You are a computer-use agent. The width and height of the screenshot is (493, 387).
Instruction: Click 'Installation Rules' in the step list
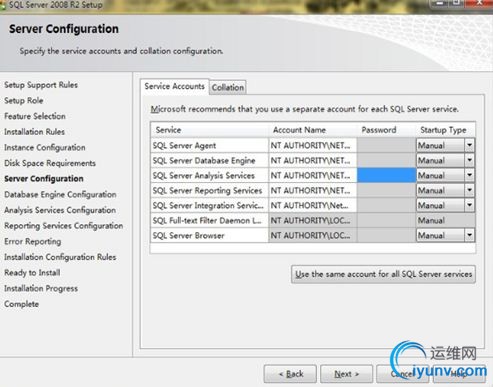(34, 132)
